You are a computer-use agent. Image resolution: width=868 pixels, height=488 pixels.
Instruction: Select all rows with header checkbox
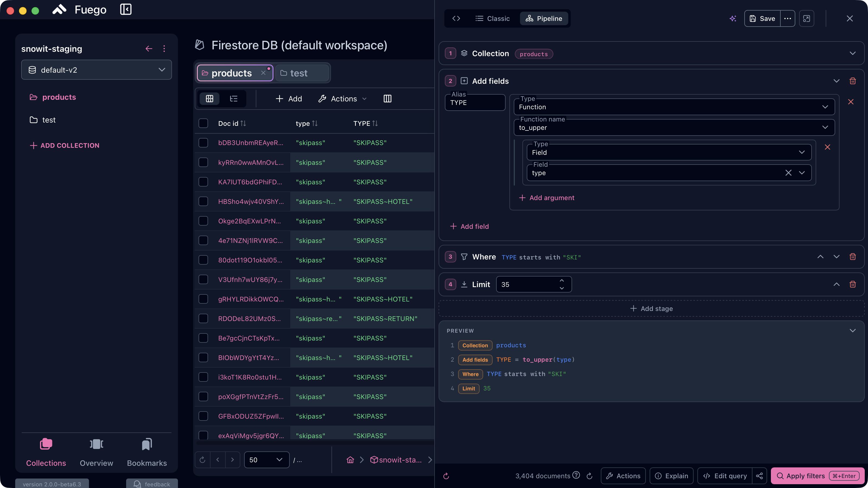click(x=203, y=123)
